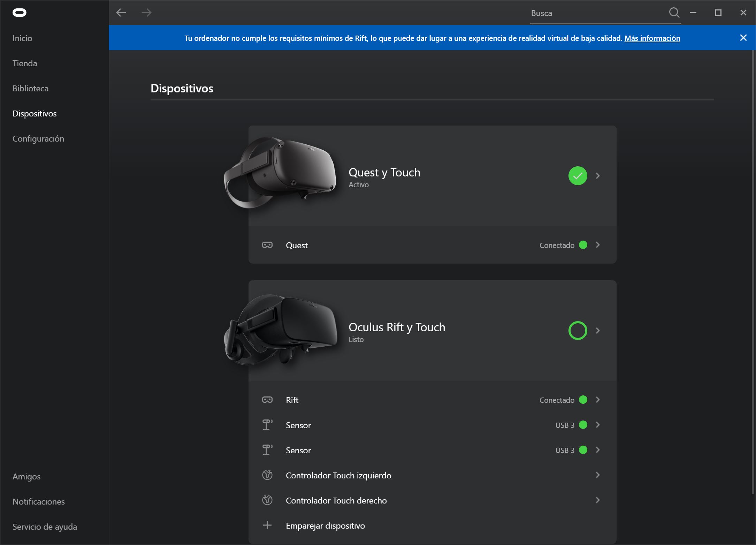Click the headset icon beside Rift row
Viewport: 756px width, 545px height.
click(x=267, y=400)
